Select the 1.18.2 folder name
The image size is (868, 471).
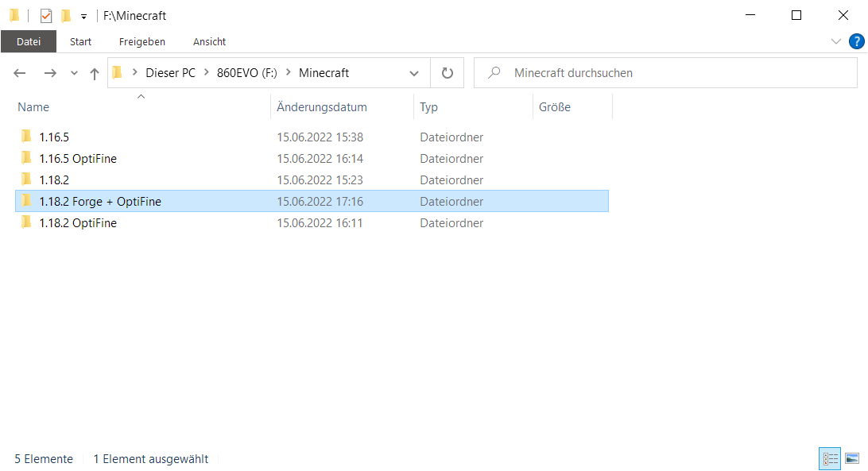(54, 180)
